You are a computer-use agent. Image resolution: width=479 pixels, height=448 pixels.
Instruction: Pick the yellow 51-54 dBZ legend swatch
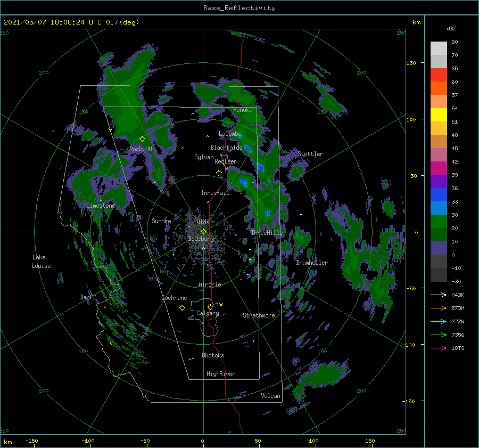point(439,115)
